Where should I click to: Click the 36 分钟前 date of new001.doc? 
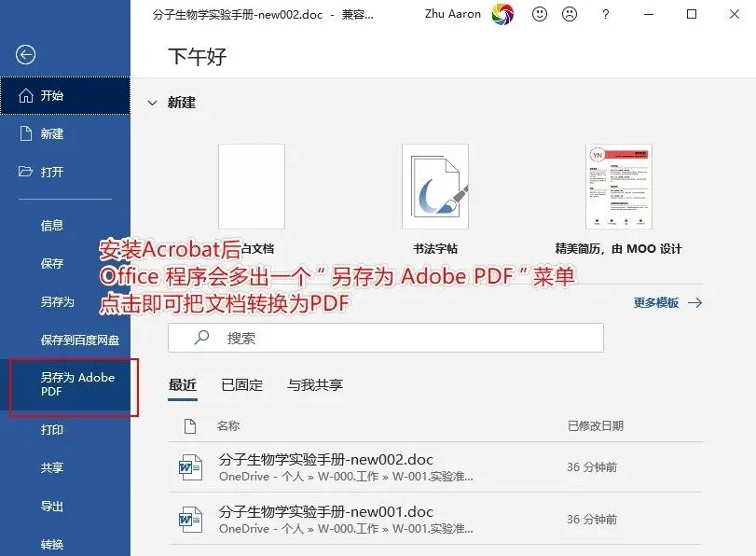pos(592,520)
